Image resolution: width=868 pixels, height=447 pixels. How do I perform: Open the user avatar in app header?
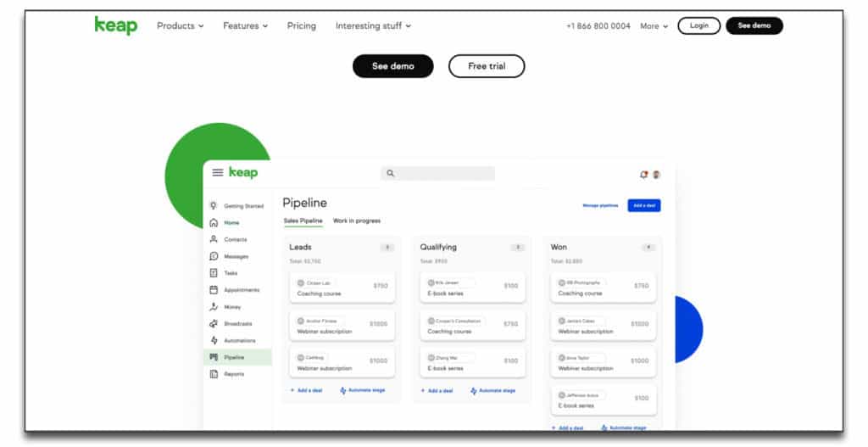[x=657, y=175]
